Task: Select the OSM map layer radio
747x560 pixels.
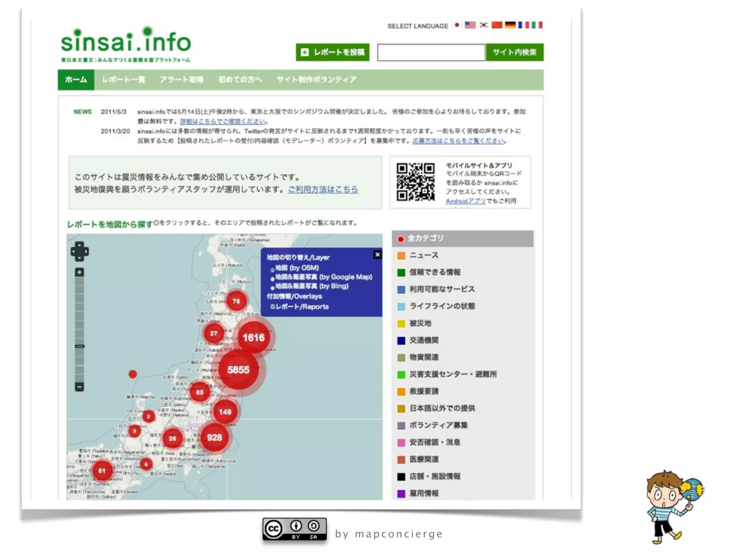Action: coord(272,270)
